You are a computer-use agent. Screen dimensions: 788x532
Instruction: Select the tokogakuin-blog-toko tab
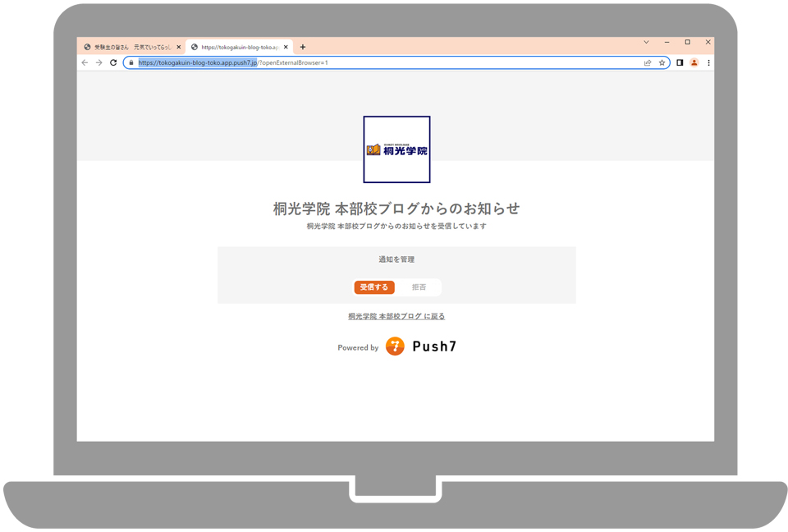pyautogui.click(x=239, y=48)
